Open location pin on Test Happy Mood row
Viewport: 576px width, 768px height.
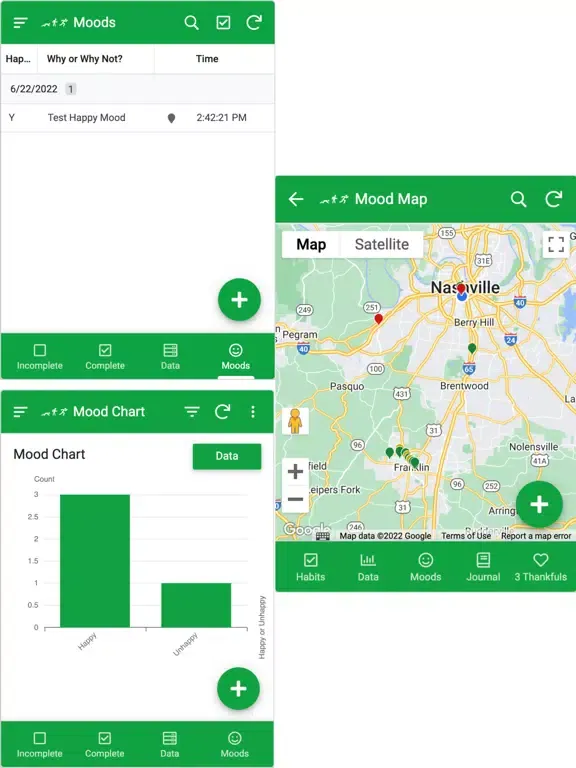(x=171, y=118)
